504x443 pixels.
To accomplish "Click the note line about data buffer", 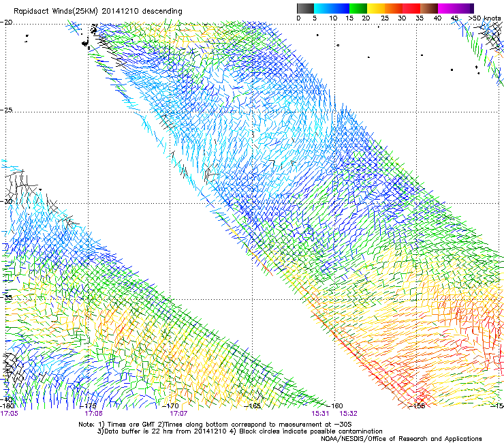I will [x=240, y=431].
